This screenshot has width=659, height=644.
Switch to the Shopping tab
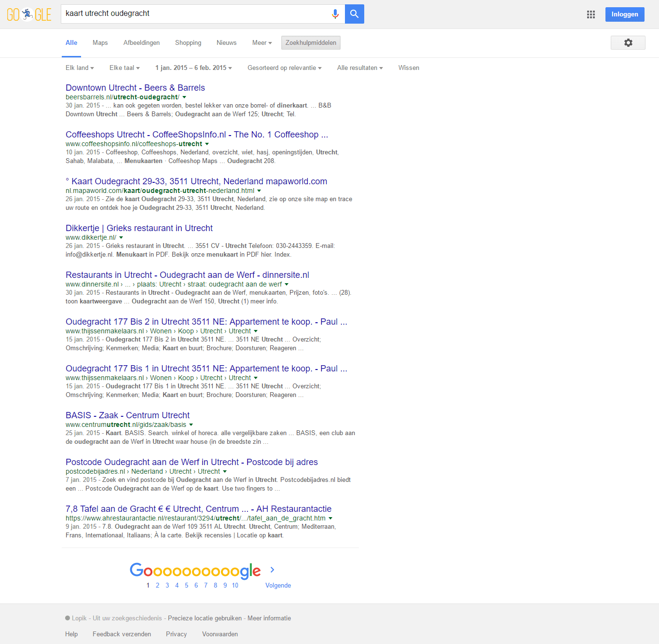(188, 42)
